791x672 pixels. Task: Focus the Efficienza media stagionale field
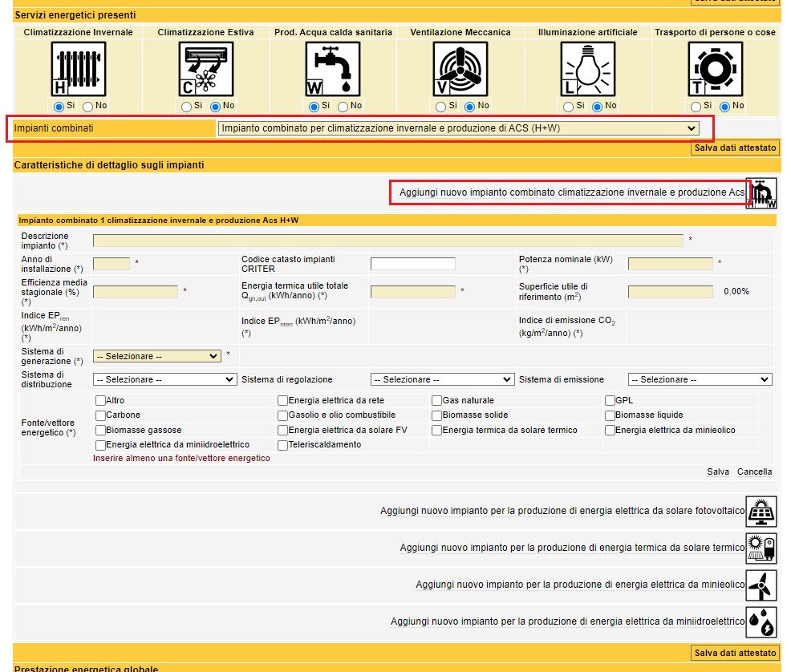click(136, 292)
